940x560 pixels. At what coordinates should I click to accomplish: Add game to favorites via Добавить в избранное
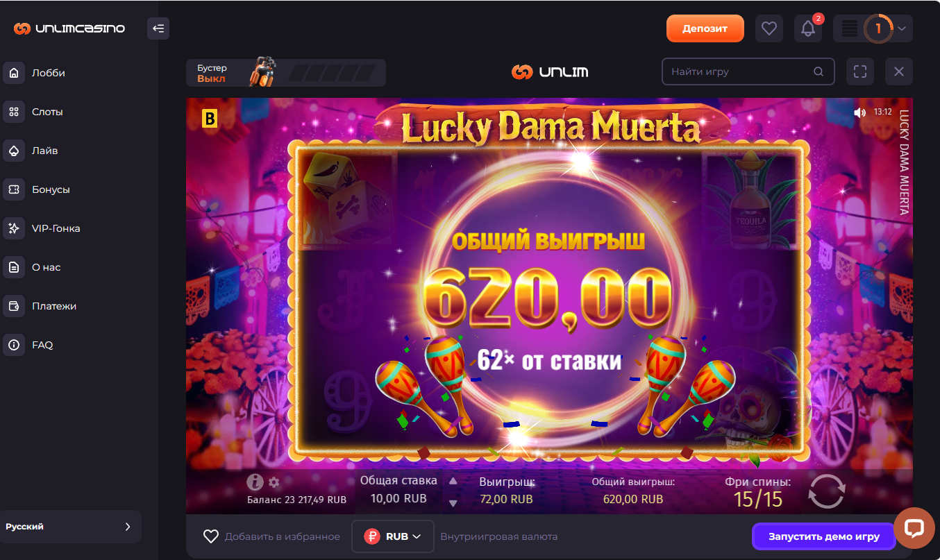pyautogui.click(x=271, y=536)
